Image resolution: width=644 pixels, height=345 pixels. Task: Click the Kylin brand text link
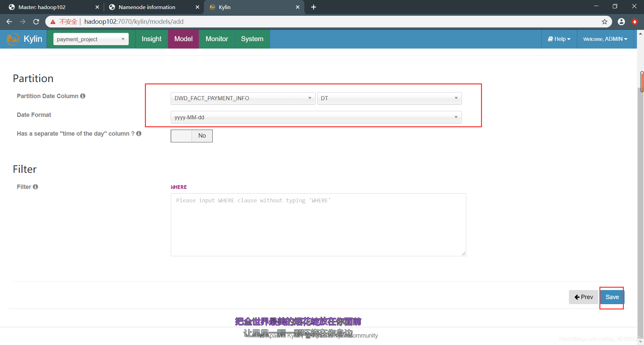click(33, 39)
